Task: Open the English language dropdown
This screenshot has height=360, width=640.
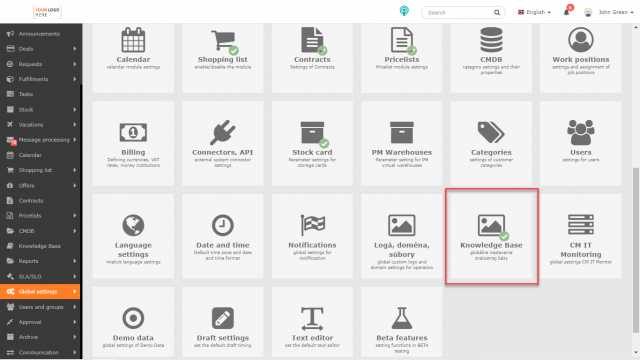Action: point(534,12)
